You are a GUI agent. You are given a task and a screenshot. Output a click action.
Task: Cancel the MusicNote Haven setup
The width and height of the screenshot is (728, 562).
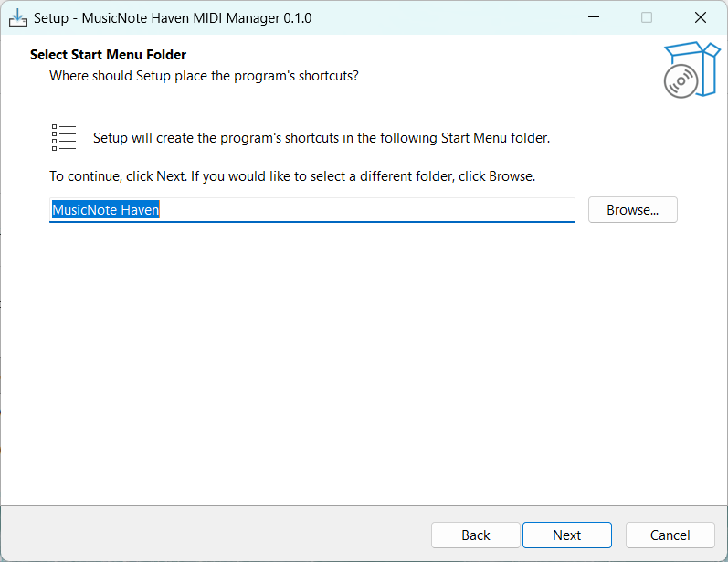(x=670, y=535)
